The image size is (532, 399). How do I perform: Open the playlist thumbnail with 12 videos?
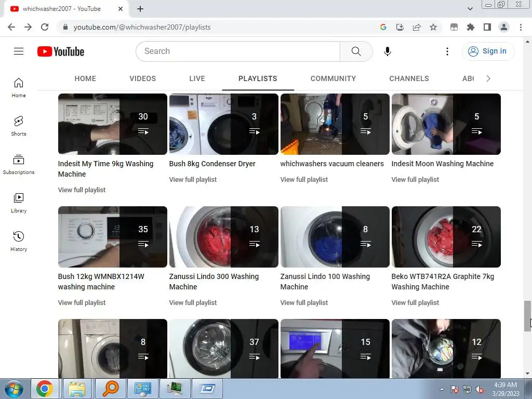[446, 349]
